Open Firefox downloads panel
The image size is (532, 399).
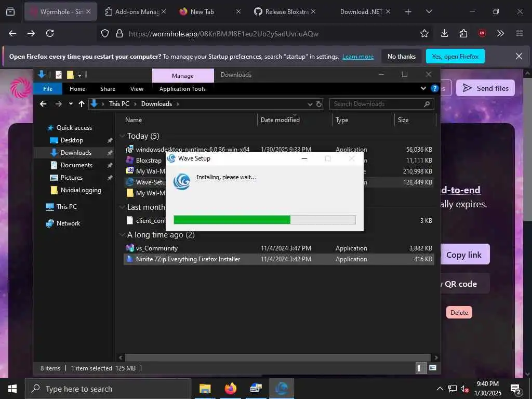[445, 33]
